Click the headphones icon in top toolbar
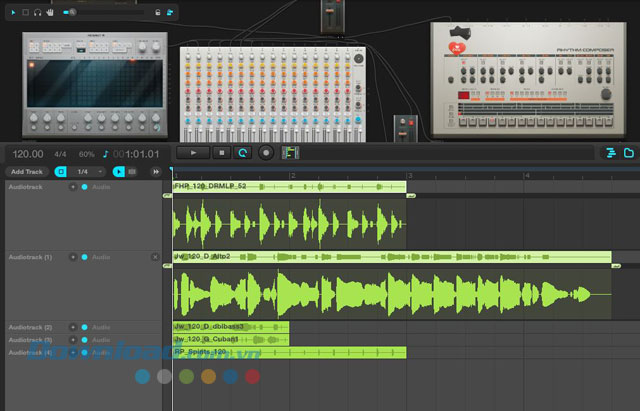 pos(37,12)
